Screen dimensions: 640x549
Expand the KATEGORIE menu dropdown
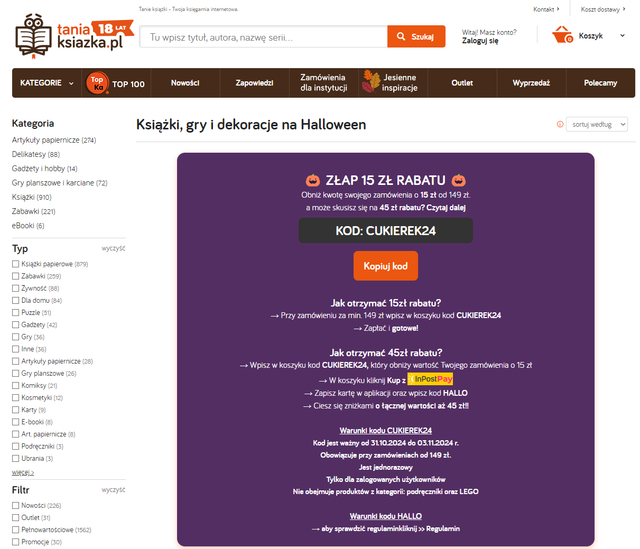pyautogui.click(x=47, y=83)
